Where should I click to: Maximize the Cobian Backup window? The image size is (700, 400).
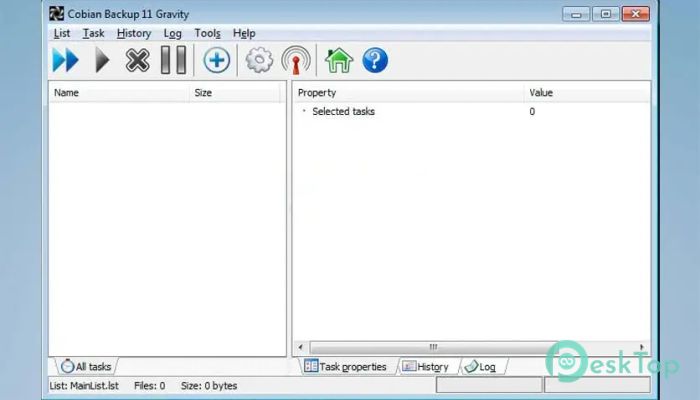(x=606, y=14)
